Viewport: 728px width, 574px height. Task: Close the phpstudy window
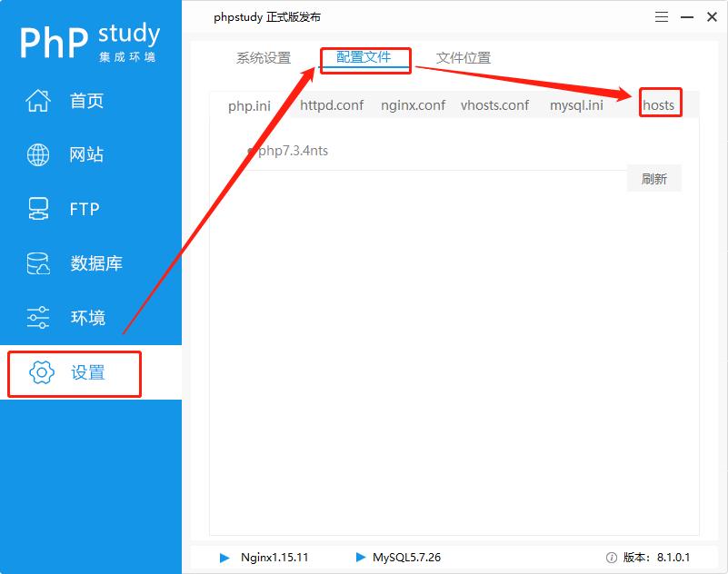[712, 17]
